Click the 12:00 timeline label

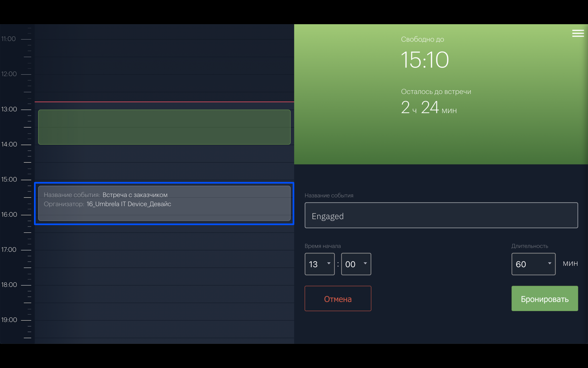(9, 74)
